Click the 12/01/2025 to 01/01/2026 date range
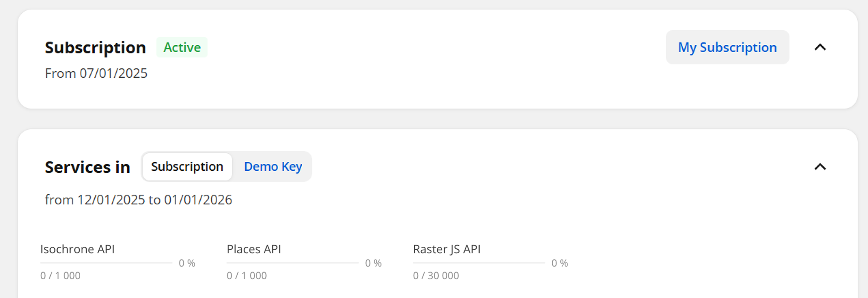The height and width of the screenshot is (298, 868). [x=138, y=200]
